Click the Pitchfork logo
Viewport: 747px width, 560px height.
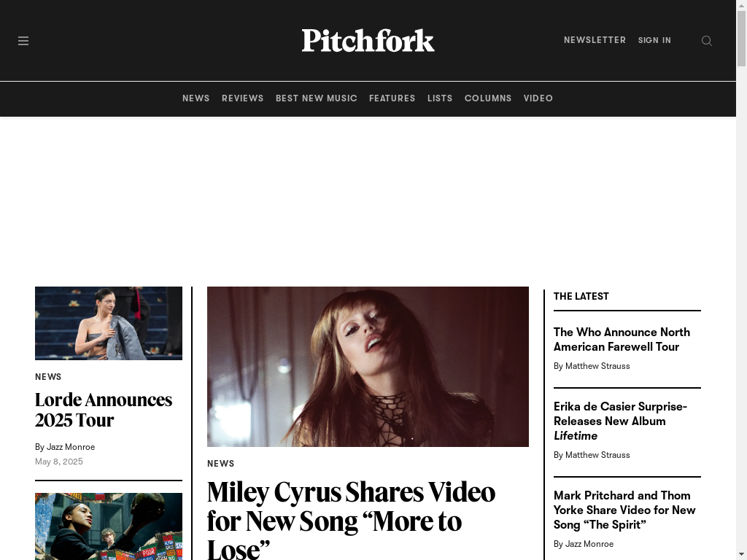tap(368, 41)
